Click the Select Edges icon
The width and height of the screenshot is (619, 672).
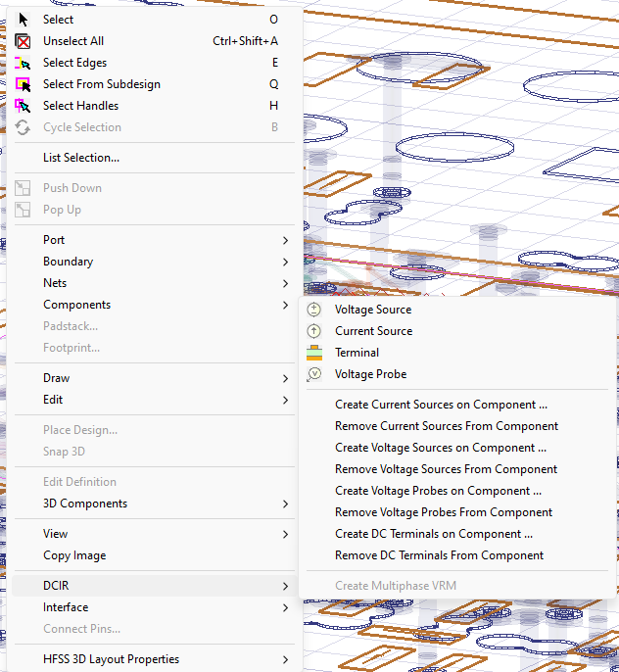(23, 63)
